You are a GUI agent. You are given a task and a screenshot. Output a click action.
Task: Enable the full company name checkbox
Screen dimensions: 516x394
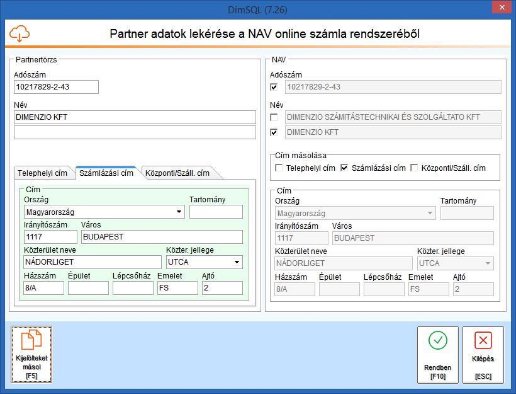coord(274,117)
